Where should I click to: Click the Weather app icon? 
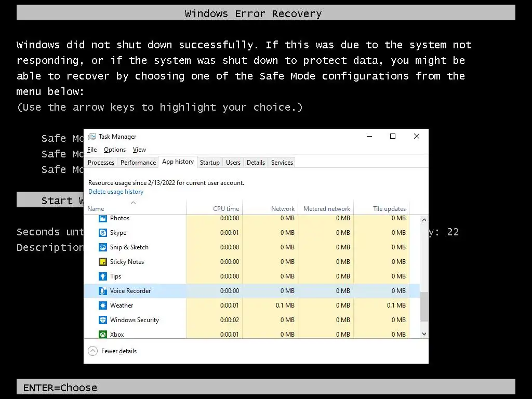[102, 305]
